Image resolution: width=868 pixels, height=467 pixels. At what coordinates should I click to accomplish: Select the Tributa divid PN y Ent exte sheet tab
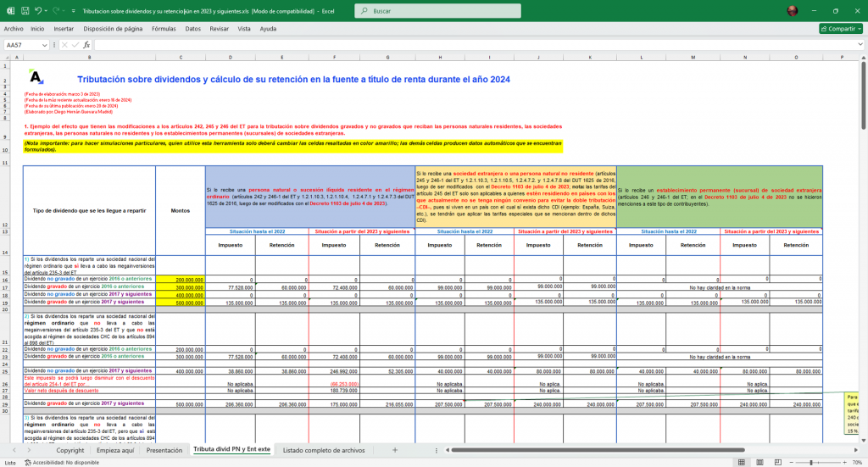232,449
